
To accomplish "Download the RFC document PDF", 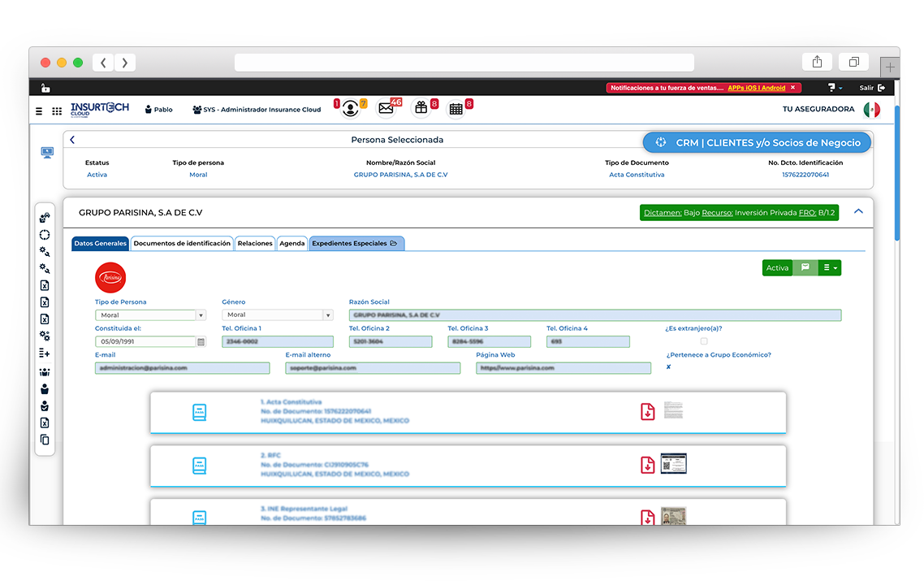I will tap(648, 465).
